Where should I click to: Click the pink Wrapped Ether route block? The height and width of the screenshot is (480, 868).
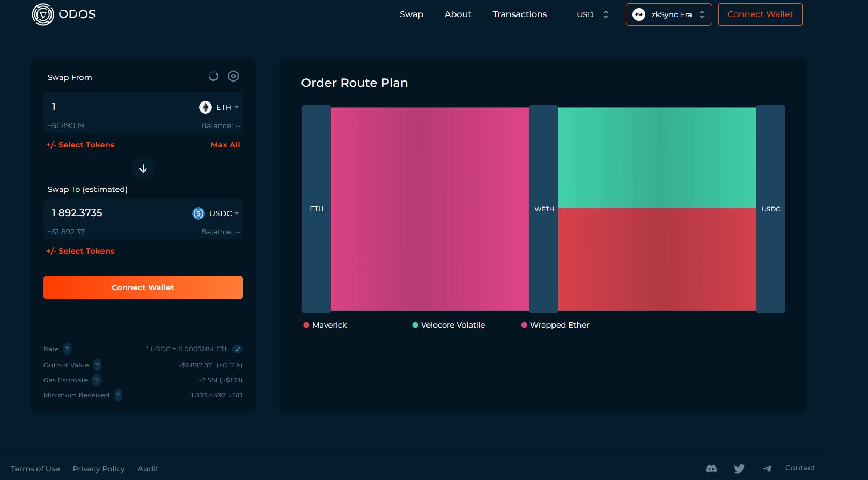(430, 209)
